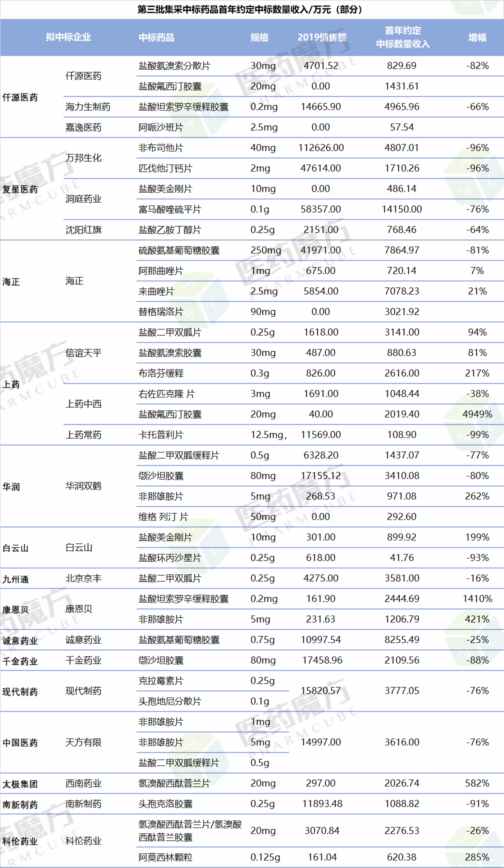Image resolution: width=504 pixels, height=868 pixels.
Task: Select the value 41971.00
Action: click(321, 250)
